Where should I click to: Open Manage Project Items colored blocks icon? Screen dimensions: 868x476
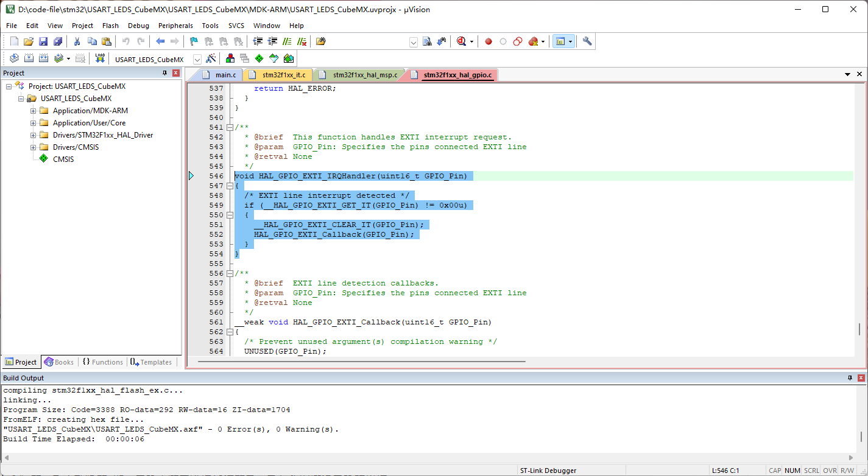point(230,58)
